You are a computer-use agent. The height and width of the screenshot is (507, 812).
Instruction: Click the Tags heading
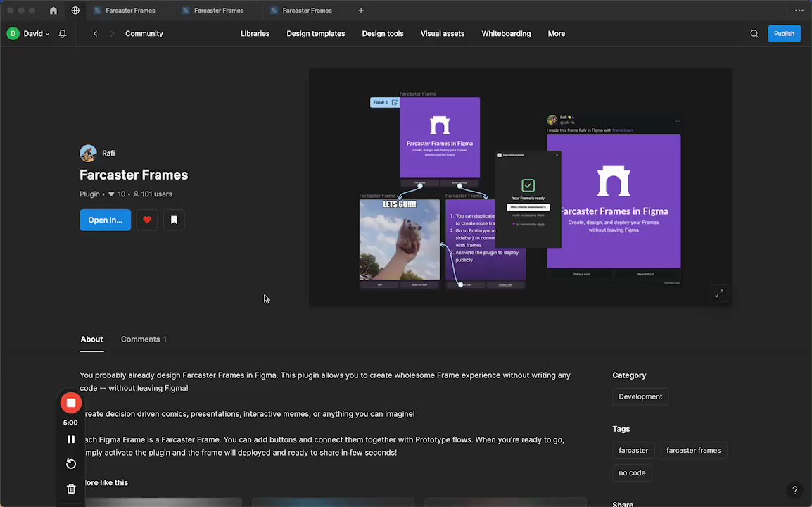[621, 429]
